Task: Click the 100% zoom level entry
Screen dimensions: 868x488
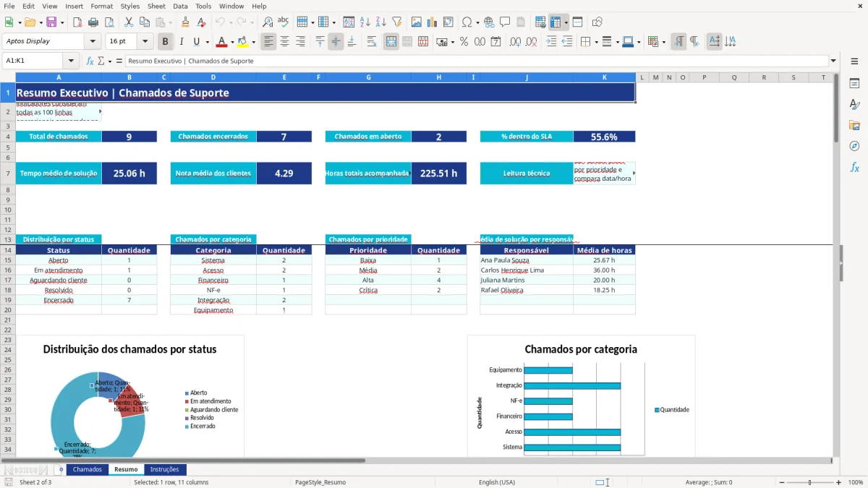Action: click(x=856, y=482)
